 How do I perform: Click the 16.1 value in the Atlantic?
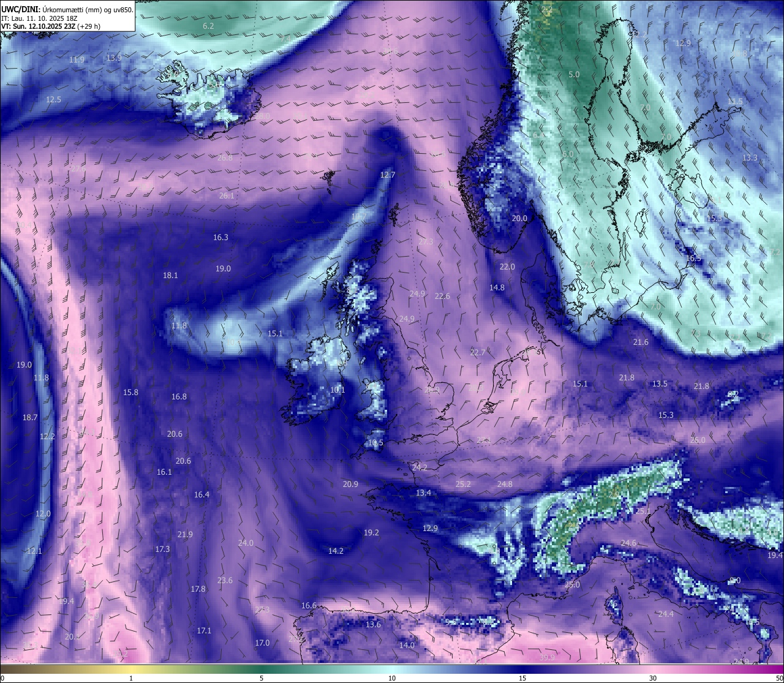164,472
